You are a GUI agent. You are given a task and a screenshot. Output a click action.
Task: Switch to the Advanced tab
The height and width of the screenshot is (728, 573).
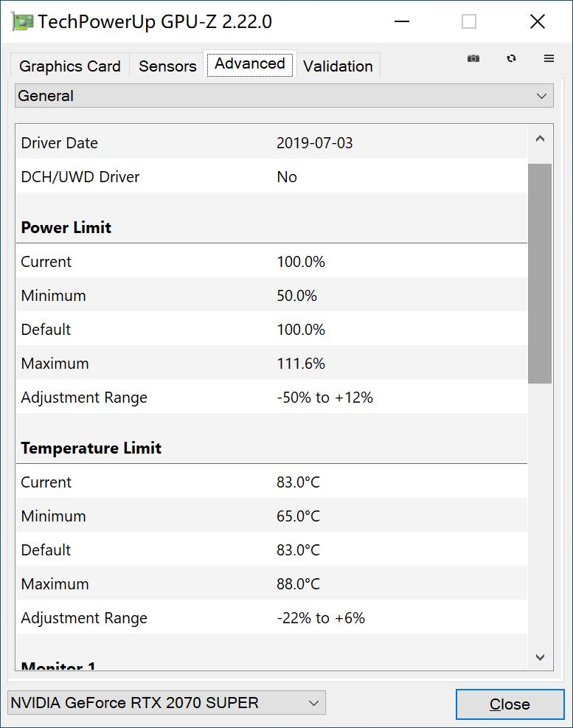coord(249,64)
